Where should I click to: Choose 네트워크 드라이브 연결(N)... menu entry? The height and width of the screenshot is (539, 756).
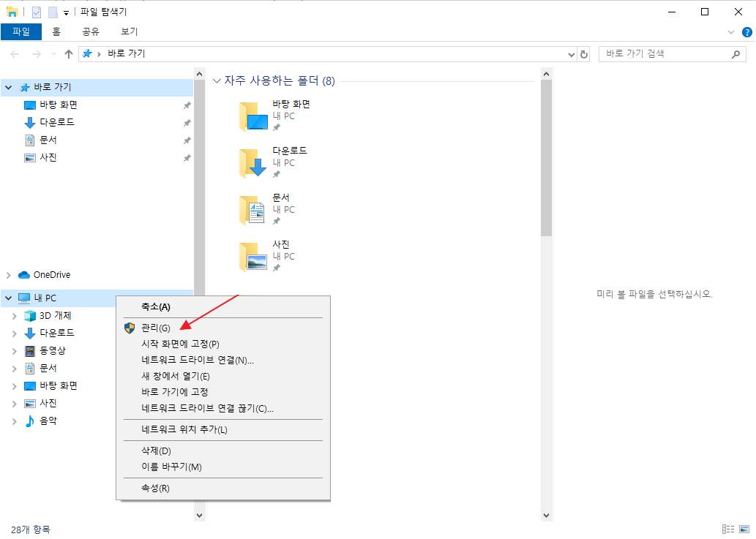pos(223,361)
